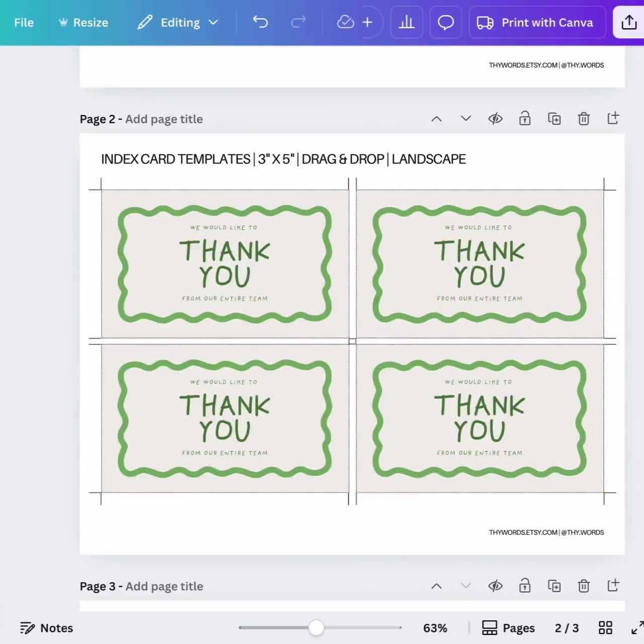Add collaborators with the plus button
Viewport: 644px width, 644px height.
368,22
